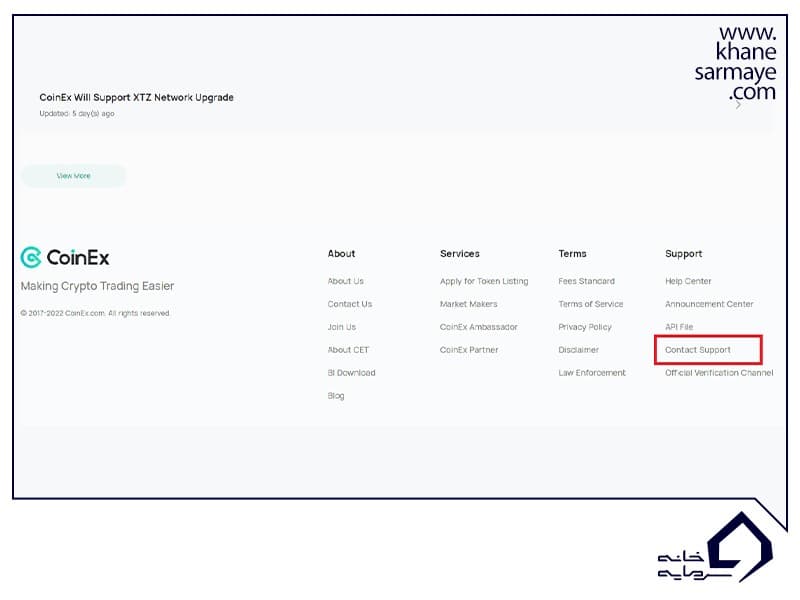Image resolution: width=800 pixels, height=600 pixels.
Task: Click the 'Making Crypto Trading Easier' tagline
Action: 97,286
